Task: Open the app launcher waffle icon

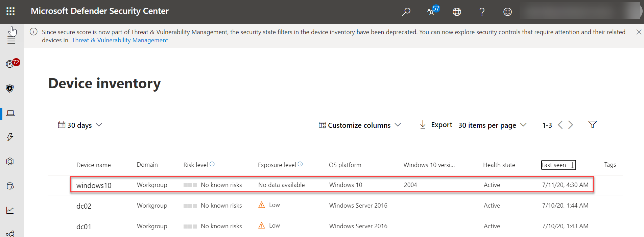Action: click(10, 11)
